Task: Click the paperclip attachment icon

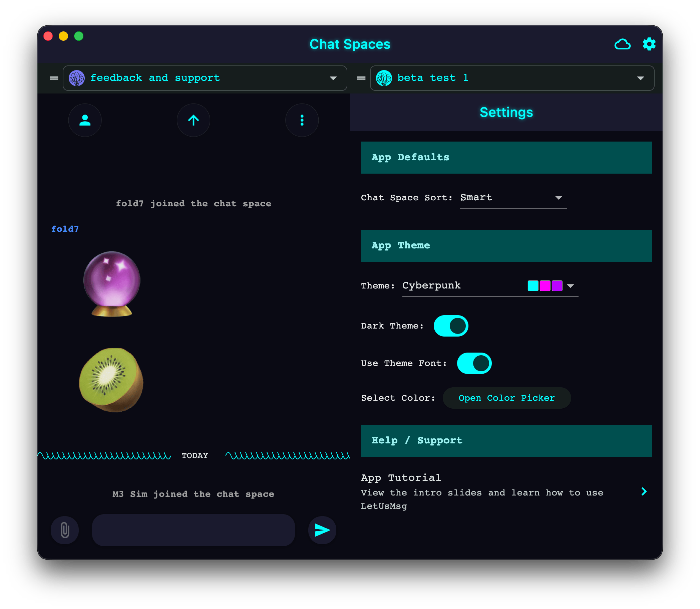Action: pos(65,530)
